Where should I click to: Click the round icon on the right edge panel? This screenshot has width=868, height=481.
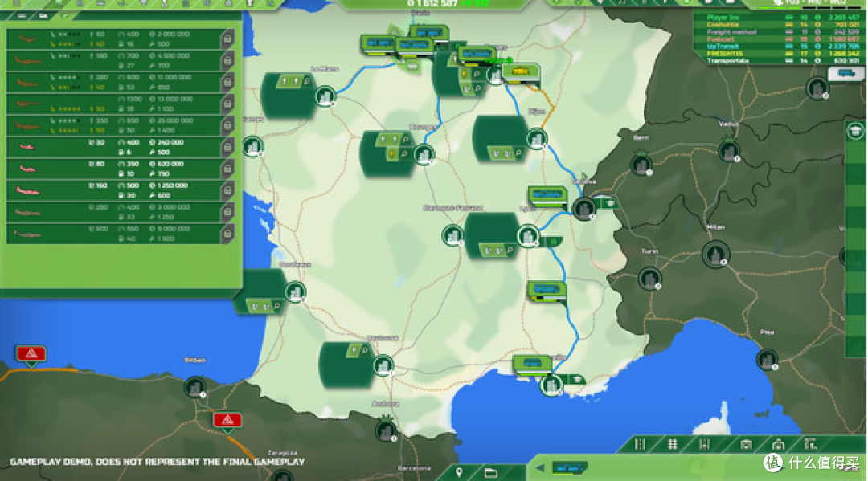point(855,131)
